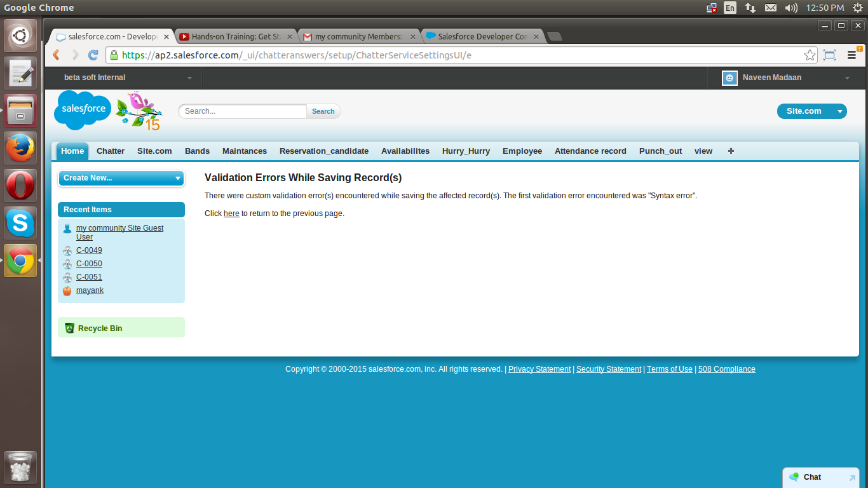Click the screen cast icon in address bar

click(829, 55)
